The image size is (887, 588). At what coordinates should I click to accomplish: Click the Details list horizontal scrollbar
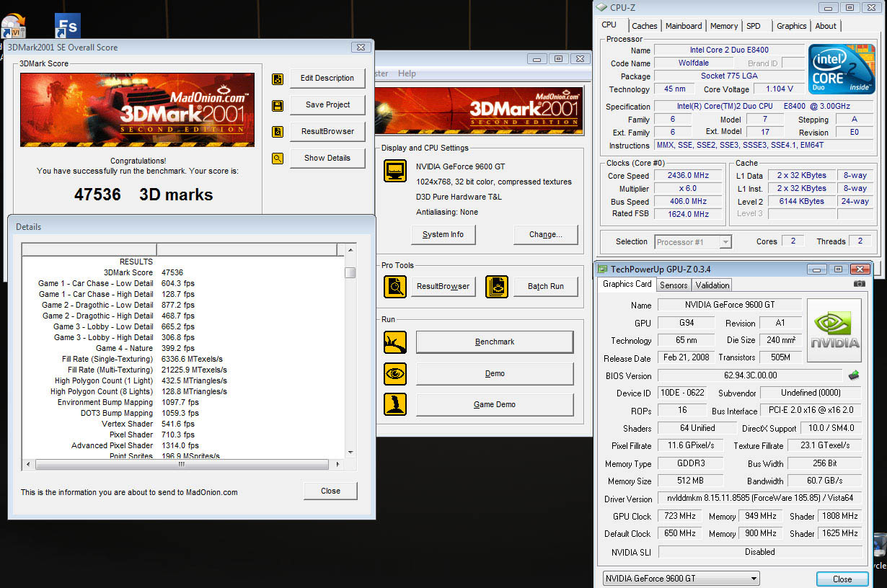pos(182,465)
